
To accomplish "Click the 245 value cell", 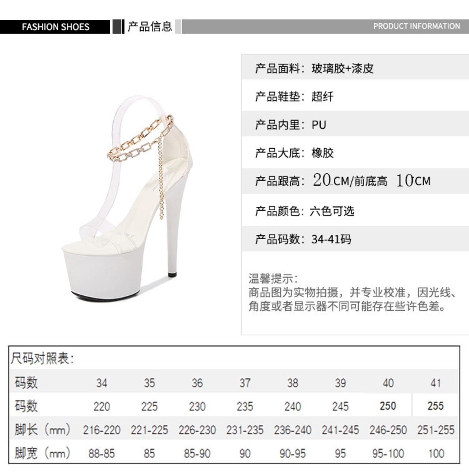I will click(x=340, y=406).
